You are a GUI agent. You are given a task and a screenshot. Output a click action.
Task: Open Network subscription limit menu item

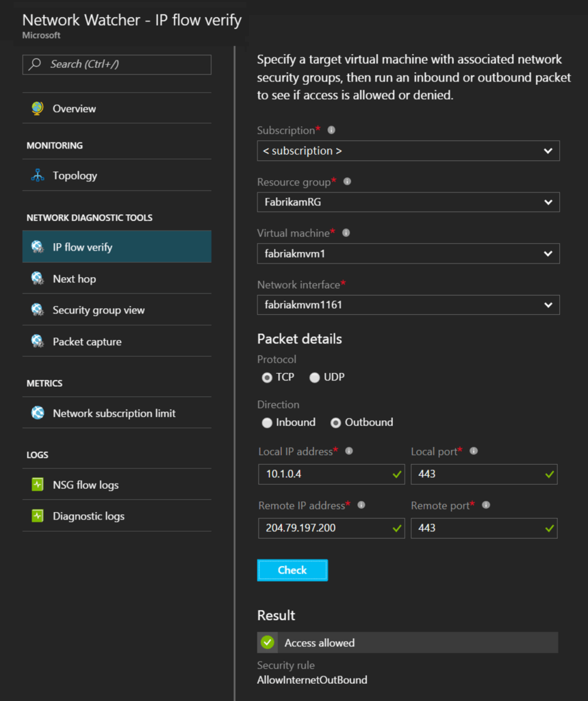116,413
